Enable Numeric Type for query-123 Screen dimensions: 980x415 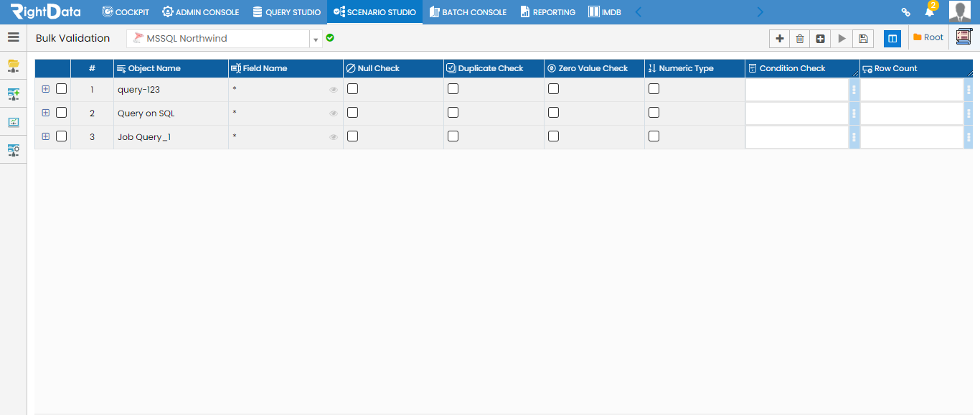(x=654, y=89)
